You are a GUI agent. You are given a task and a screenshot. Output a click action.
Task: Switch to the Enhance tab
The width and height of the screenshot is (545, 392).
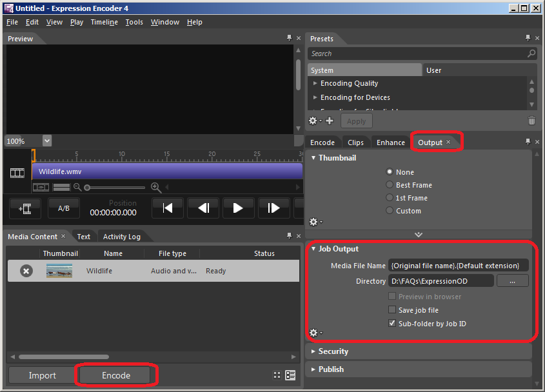(391, 142)
